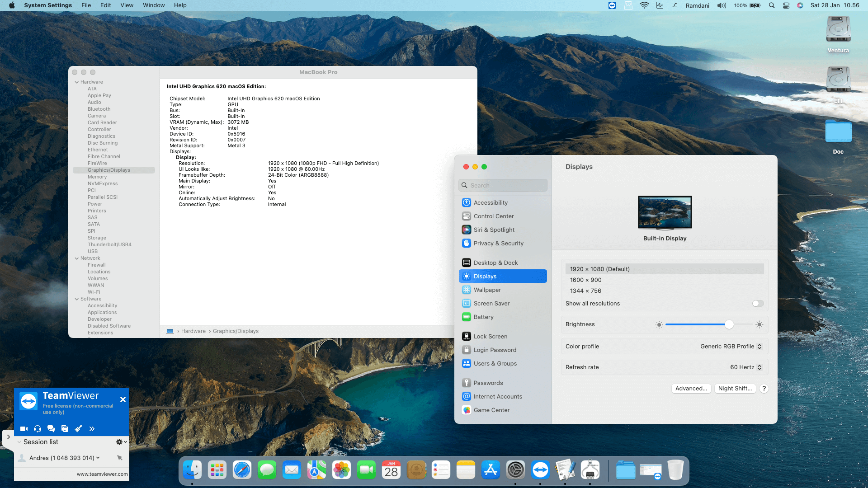Image resolution: width=868 pixels, height=488 pixels.
Task: Click the TeamViewer video camera icon
Action: [24, 429]
